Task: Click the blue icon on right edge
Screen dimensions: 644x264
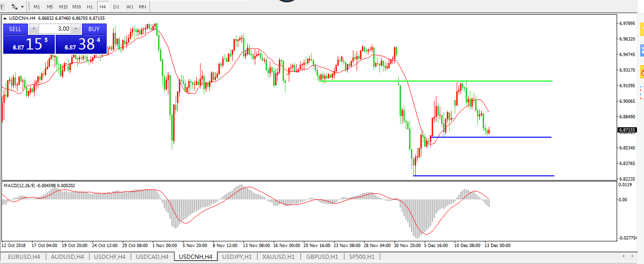Action: [641, 49]
